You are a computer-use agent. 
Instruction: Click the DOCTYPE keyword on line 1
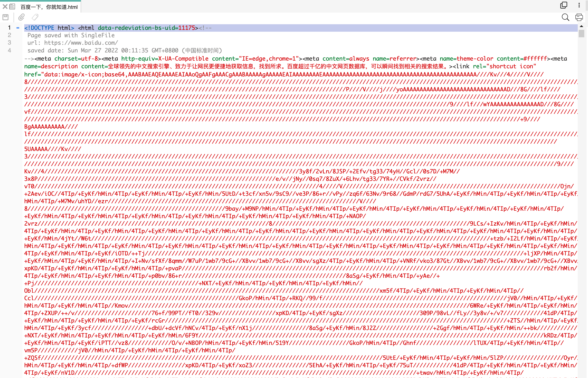pyautogui.click(x=42, y=28)
